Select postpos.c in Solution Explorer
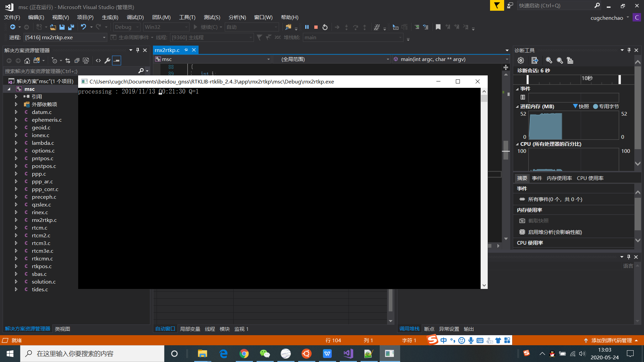 pos(44,166)
